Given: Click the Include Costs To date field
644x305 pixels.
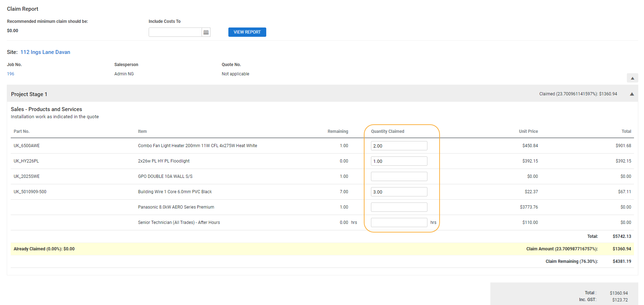Looking at the screenshot, I should pos(175,32).
